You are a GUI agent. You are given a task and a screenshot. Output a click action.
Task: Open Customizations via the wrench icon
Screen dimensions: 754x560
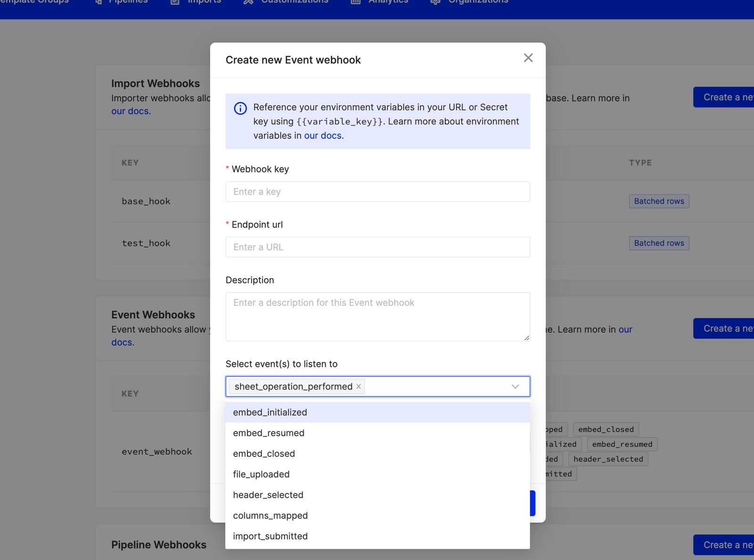tap(247, 2)
